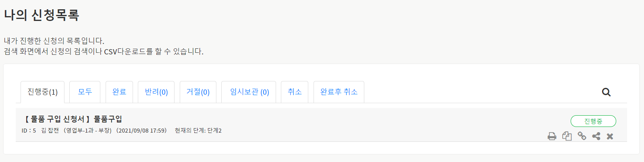
Task: Select the 진행중(1) tab
Action: point(42,92)
